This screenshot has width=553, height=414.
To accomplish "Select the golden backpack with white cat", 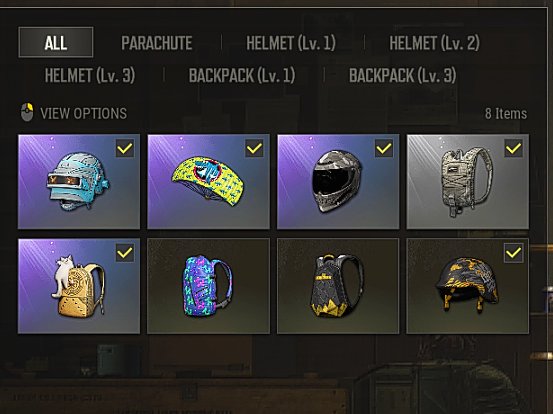I will coord(79,286).
